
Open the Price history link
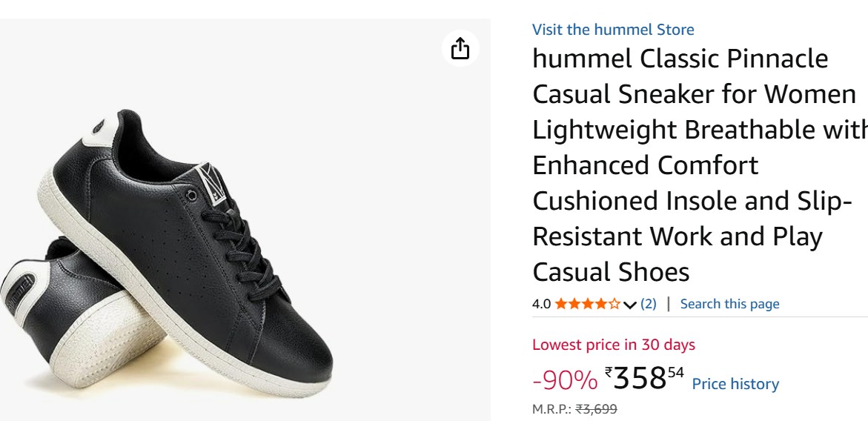pyautogui.click(x=735, y=384)
